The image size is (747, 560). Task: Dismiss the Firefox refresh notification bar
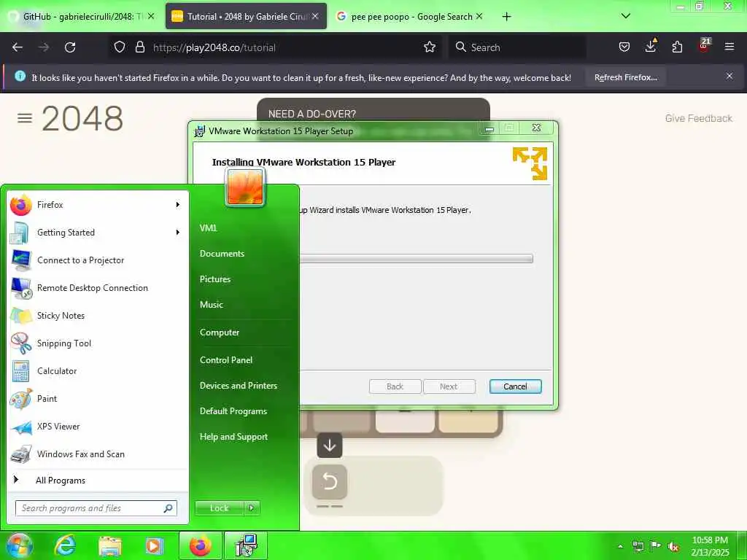click(729, 76)
